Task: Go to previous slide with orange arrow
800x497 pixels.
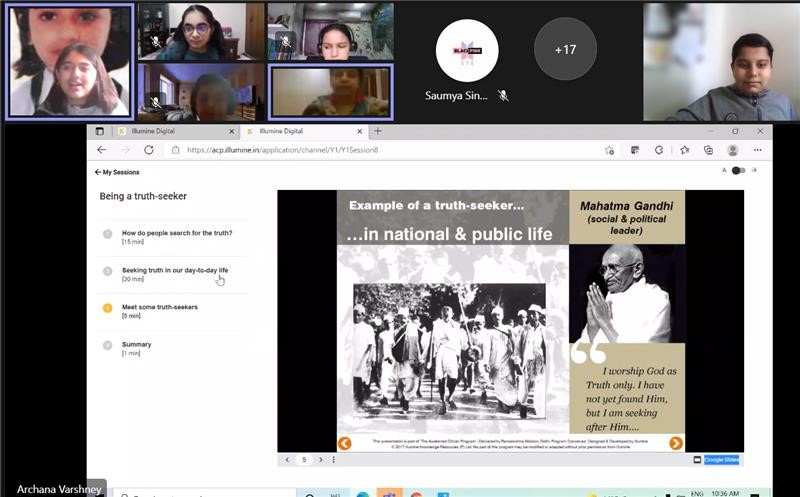Action: [344, 443]
